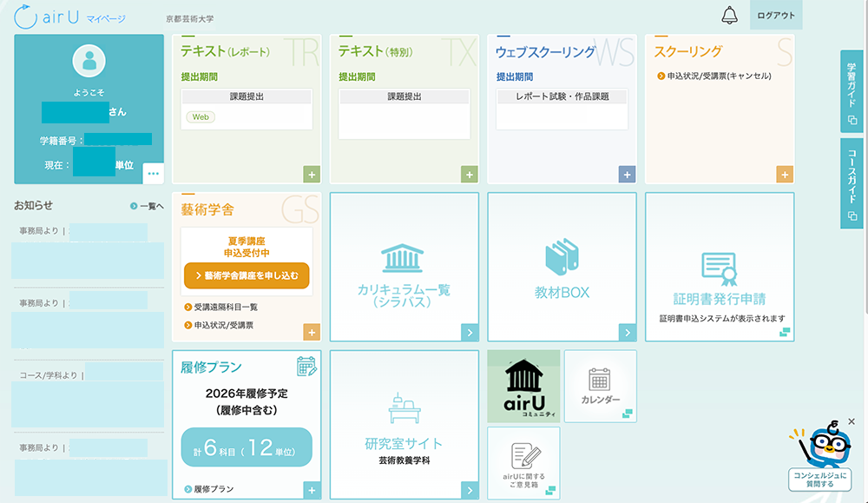Open 申込状況/受講票 link in 藝術学舎
868x503 pixels.
(219, 325)
